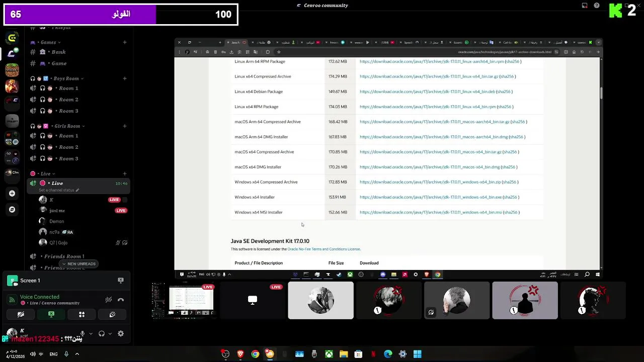This screenshot has width=644, height=362.
Task: Mute the Discord microphone
Action: (x=82, y=333)
